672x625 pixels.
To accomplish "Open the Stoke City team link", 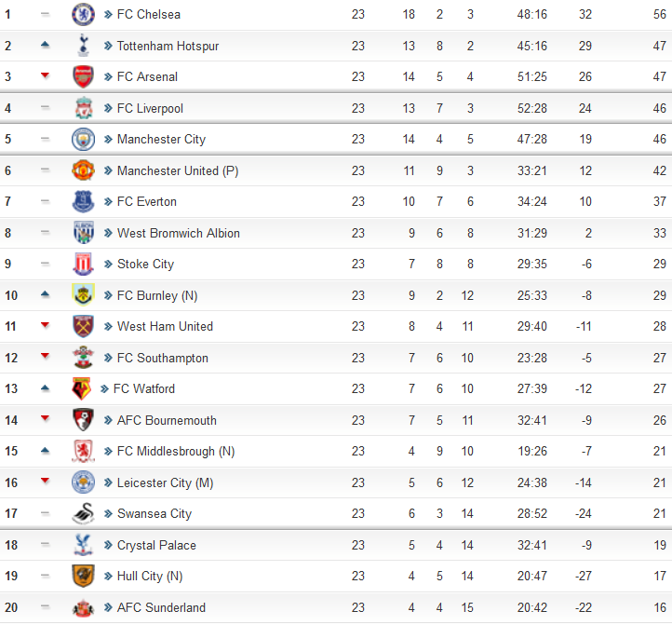I will coord(145,264).
